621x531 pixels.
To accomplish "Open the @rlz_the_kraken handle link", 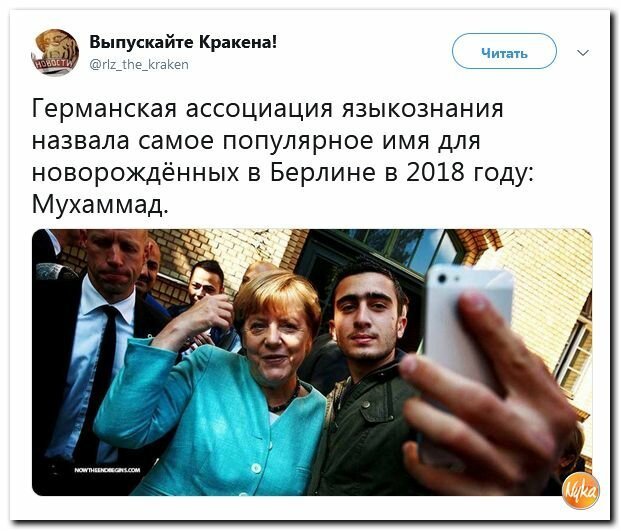I will [x=139, y=64].
